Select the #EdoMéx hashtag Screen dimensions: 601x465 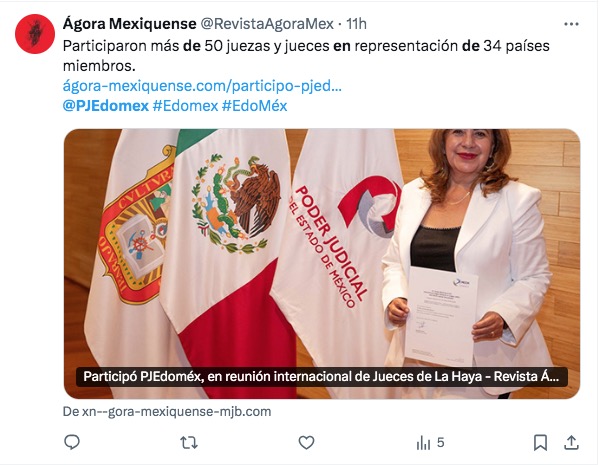tap(255, 106)
